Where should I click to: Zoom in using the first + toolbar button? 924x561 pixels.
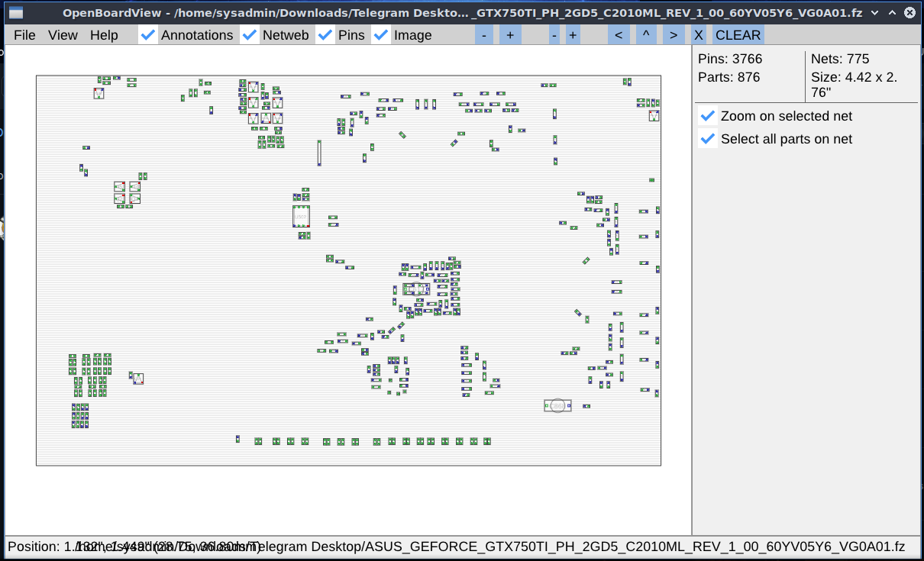(509, 34)
